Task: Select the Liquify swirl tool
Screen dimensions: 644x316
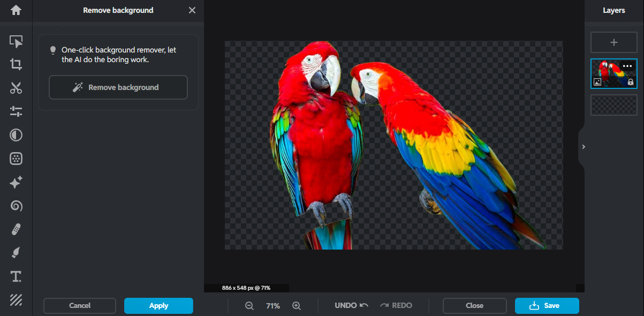Action: [x=16, y=206]
